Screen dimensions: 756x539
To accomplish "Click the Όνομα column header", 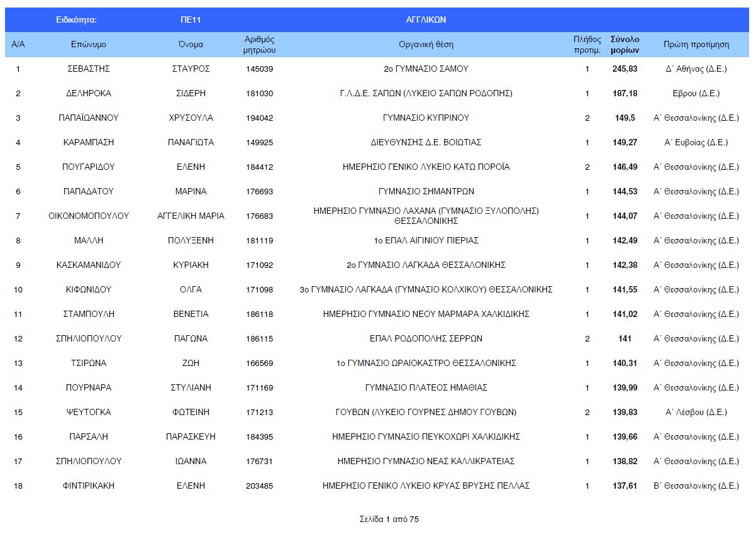I will pos(191,45).
